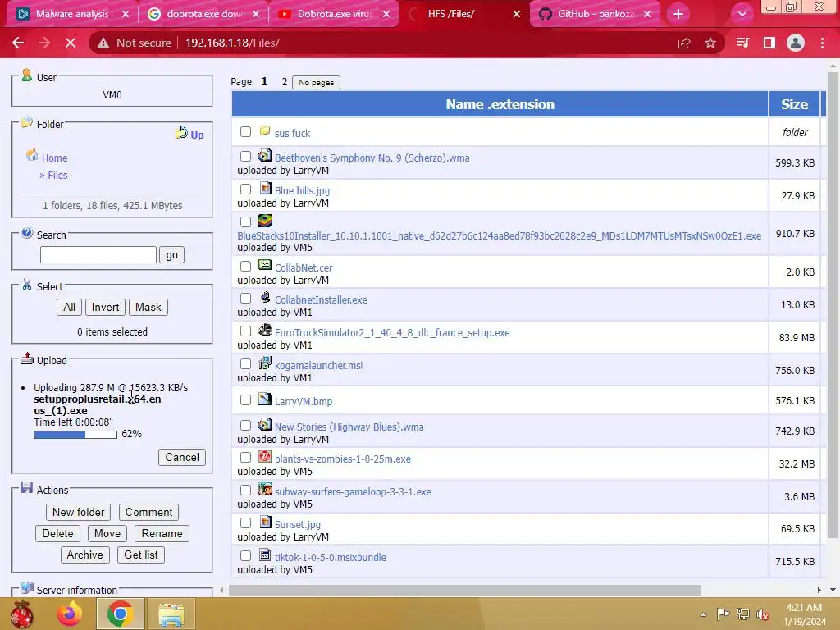Image resolution: width=840 pixels, height=630 pixels.
Task: Check the box for sus fuck folder
Action: click(245, 132)
